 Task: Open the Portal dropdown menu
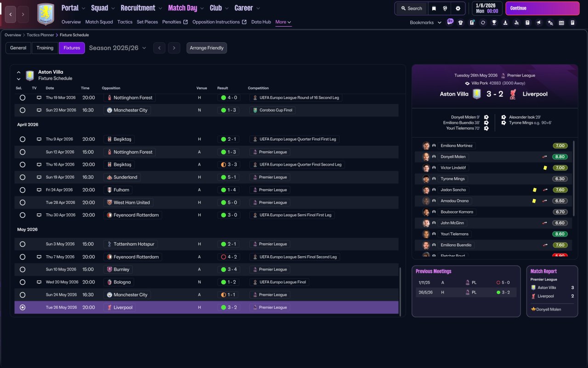tap(73, 8)
